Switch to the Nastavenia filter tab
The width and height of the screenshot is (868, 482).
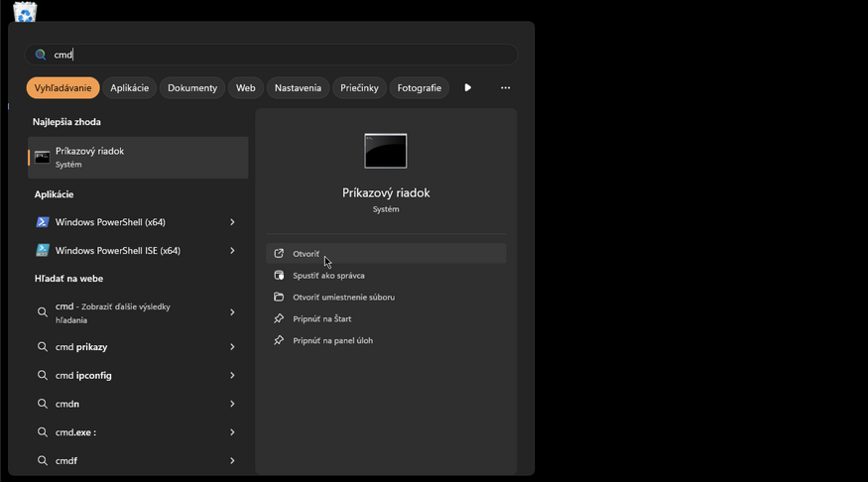[x=298, y=88]
